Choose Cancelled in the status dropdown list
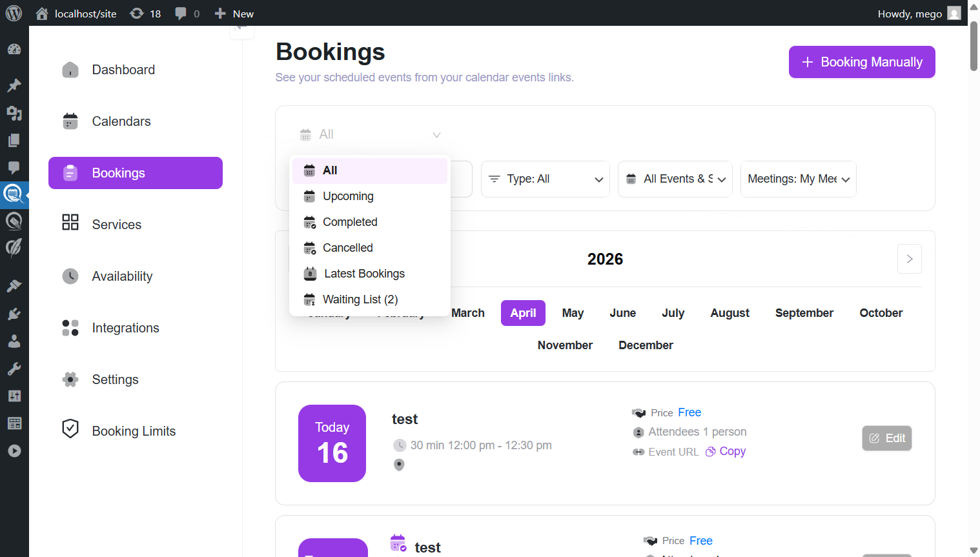 pyautogui.click(x=347, y=248)
